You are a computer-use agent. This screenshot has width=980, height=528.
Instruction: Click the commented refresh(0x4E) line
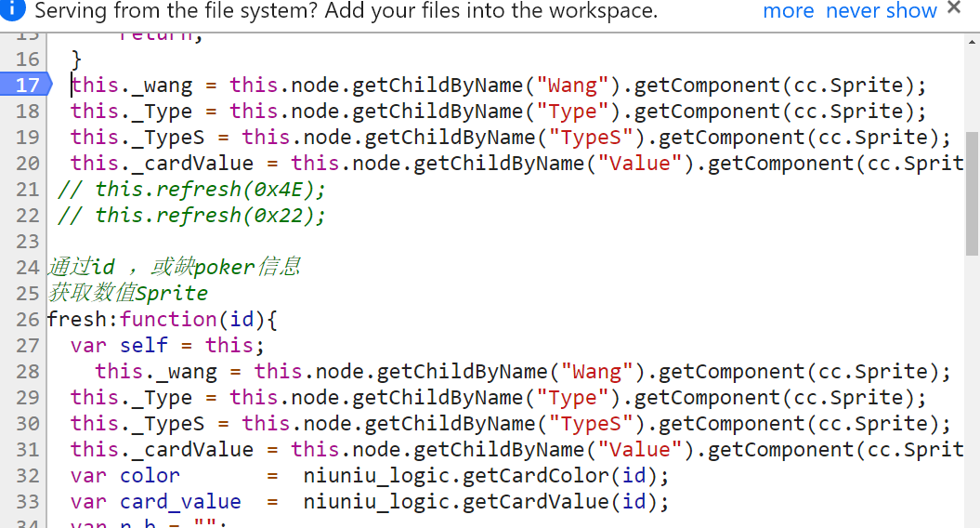click(192, 189)
